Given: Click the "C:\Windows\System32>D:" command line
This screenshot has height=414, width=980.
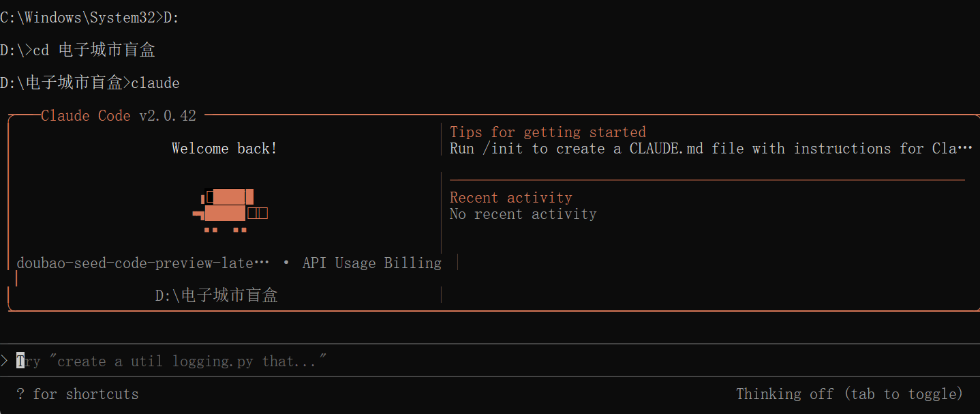Looking at the screenshot, I should click(x=89, y=18).
